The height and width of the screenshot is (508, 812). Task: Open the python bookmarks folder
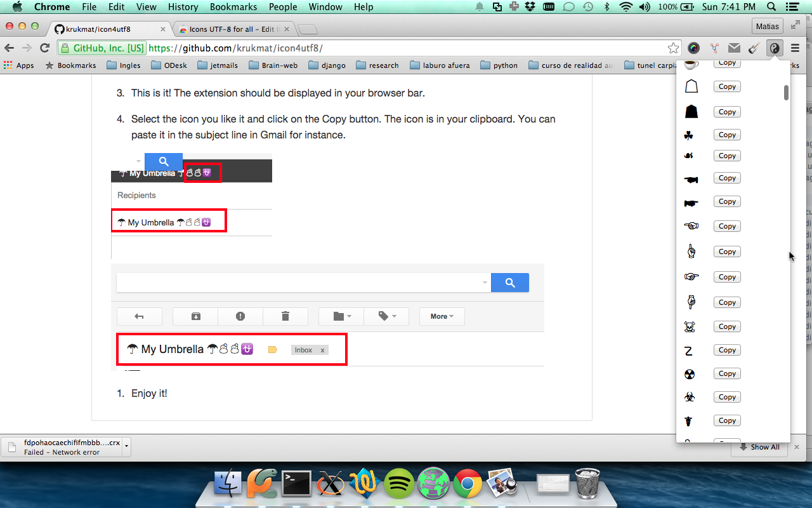(x=499, y=65)
